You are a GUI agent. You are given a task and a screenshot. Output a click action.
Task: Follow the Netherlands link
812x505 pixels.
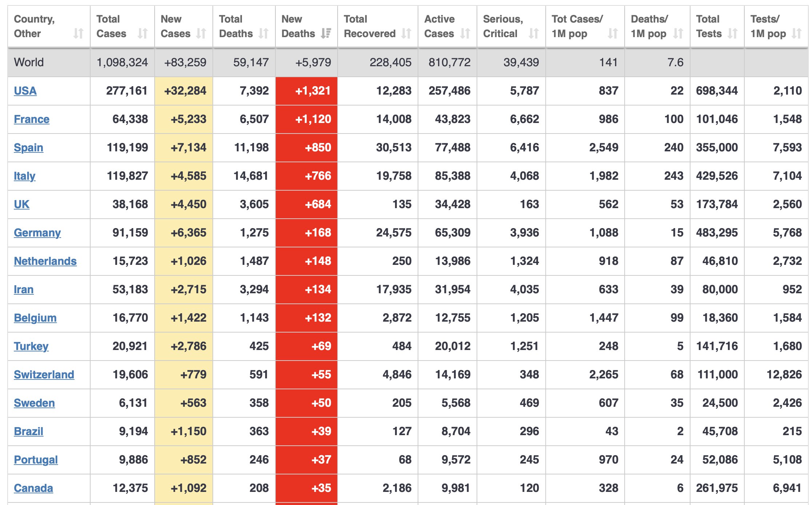(x=45, y=261)
